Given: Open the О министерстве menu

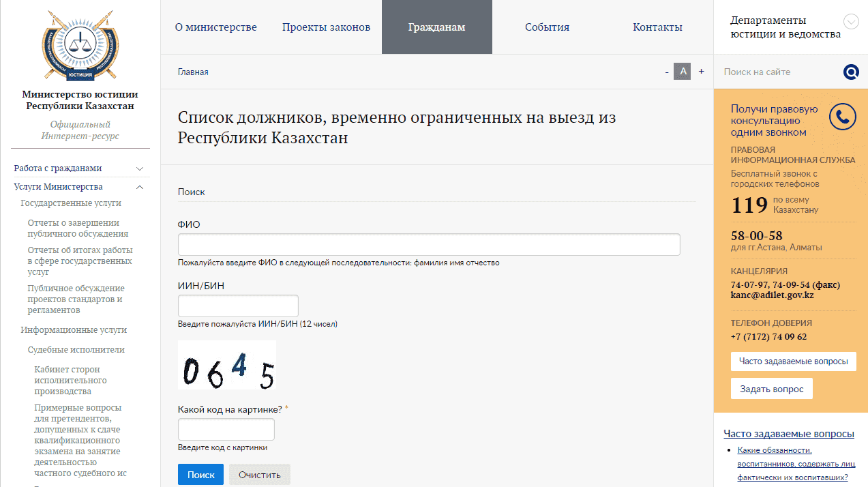Looking at the screenshot, I should click(x=215, y=27).
